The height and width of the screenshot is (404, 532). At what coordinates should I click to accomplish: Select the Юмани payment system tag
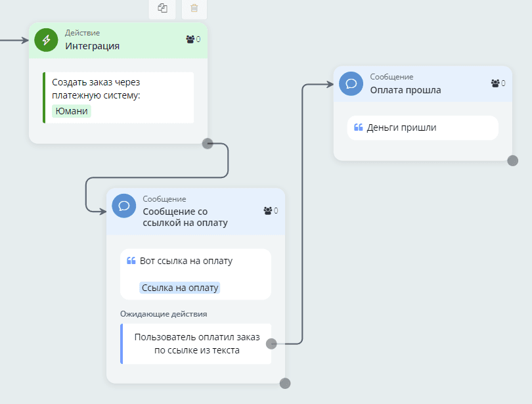point(72,111)
